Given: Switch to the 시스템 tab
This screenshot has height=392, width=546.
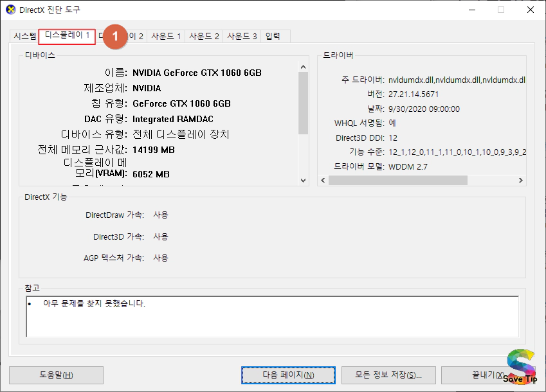Looking at the screenshot, I should [24, 36].
